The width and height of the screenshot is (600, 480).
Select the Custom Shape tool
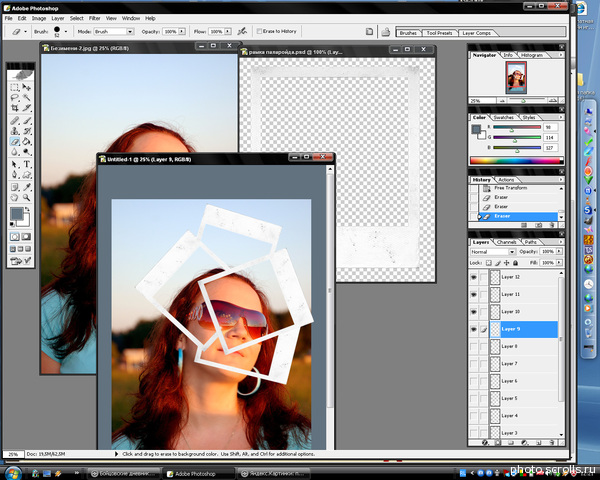click(x=26, y=175)
